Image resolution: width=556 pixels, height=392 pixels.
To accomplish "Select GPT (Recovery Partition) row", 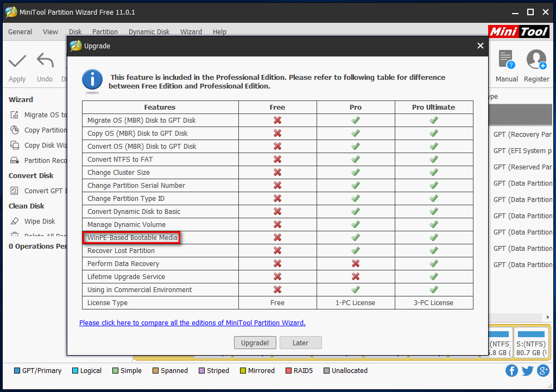I will 521,135.
